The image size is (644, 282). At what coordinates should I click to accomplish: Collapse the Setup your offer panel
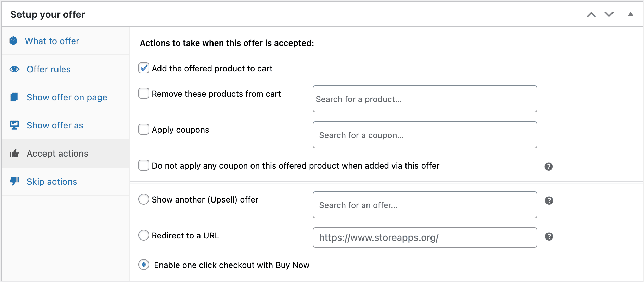(630, 14)
